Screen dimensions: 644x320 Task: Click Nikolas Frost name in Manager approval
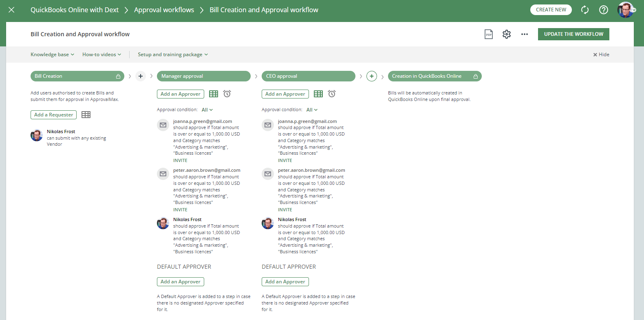(187, 219)
